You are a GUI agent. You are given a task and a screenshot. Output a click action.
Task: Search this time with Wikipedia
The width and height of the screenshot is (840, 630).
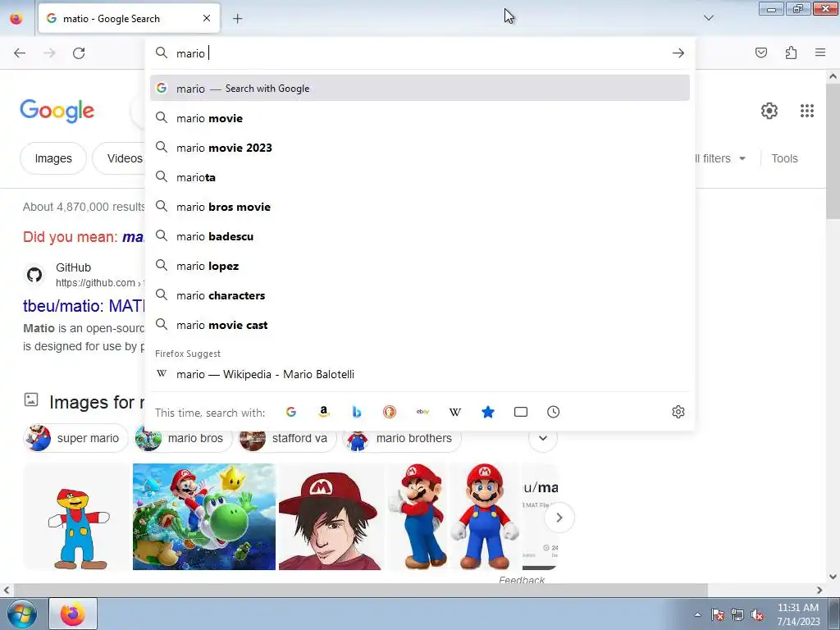(x=455, y=412)
